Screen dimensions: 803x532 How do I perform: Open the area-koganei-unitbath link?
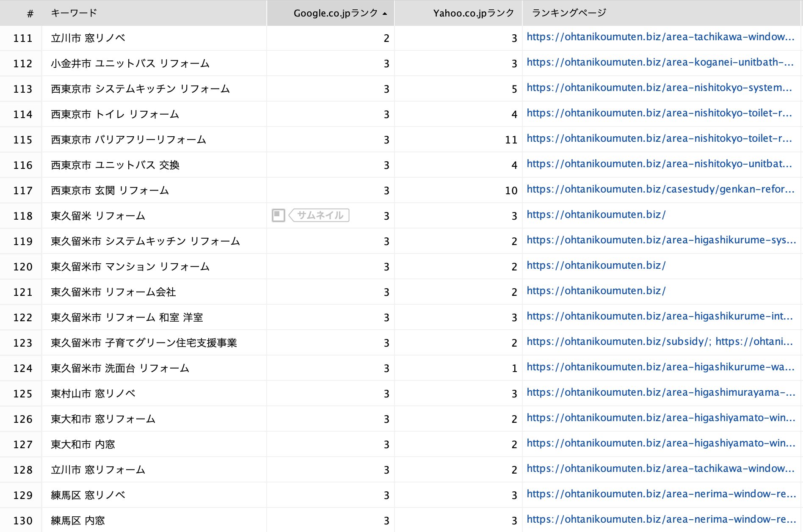tap(660, 63)
